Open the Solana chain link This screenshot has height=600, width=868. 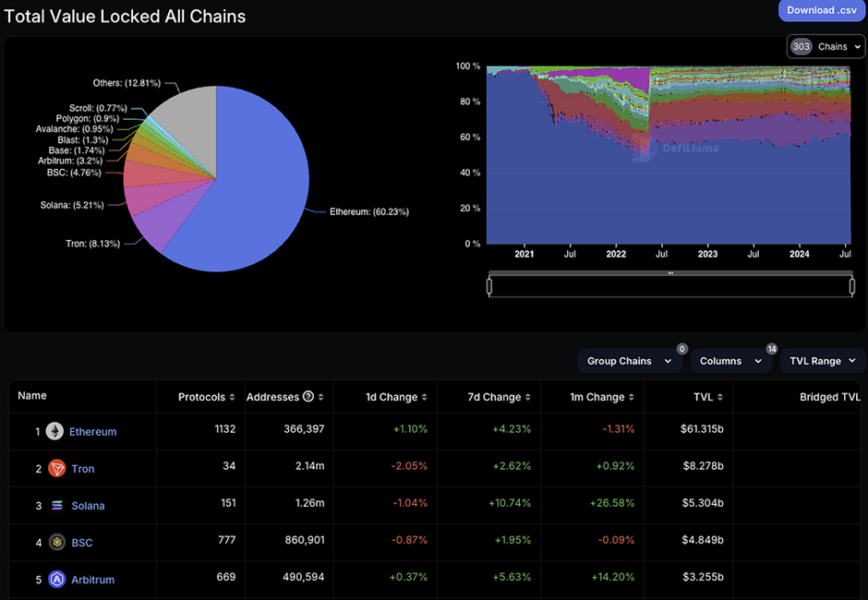(x=88, y=506)
